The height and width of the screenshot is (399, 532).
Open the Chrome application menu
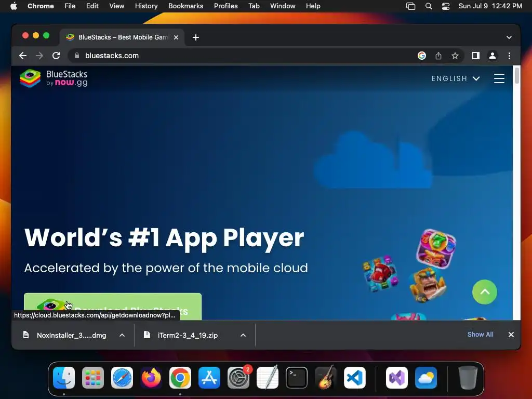(41, 6)
